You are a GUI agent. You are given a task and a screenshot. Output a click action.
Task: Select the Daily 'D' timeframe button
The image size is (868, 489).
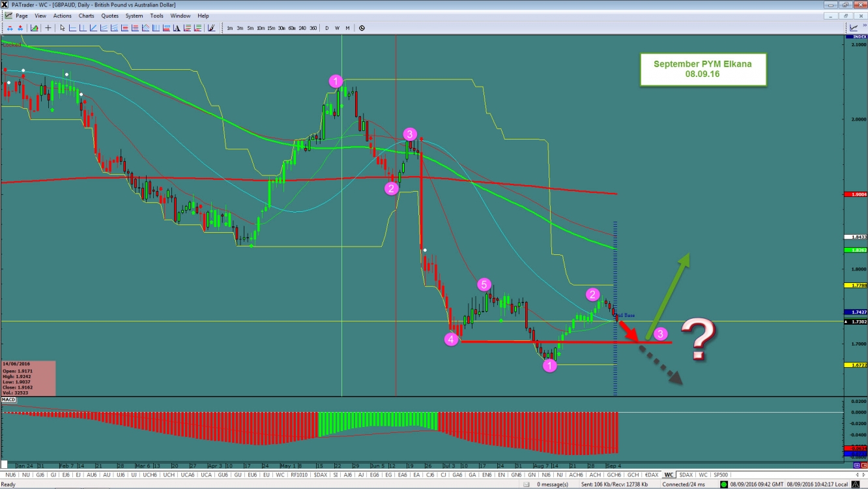click(327, 28)
